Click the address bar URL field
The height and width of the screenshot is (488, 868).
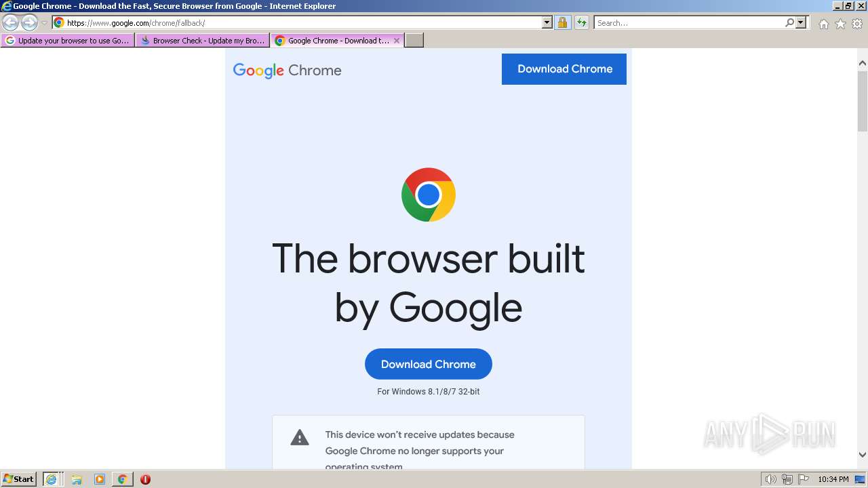(302, 22)
